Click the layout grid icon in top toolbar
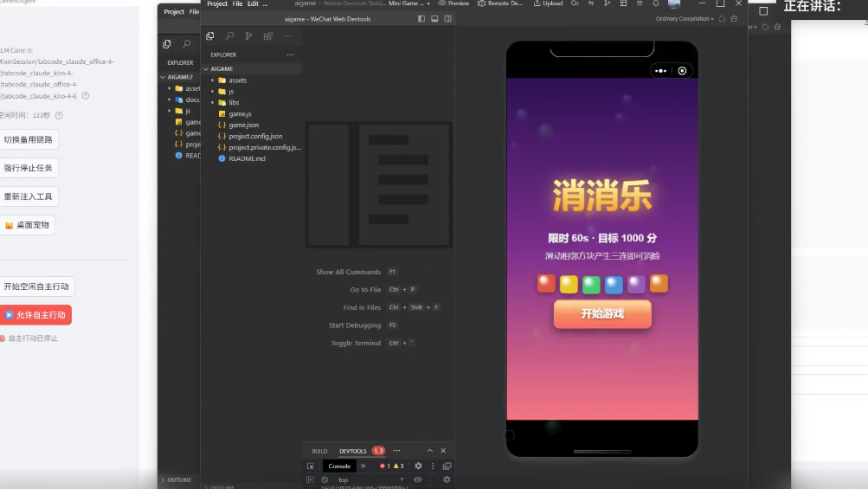868x489 pixels. (x=623, y=3)
